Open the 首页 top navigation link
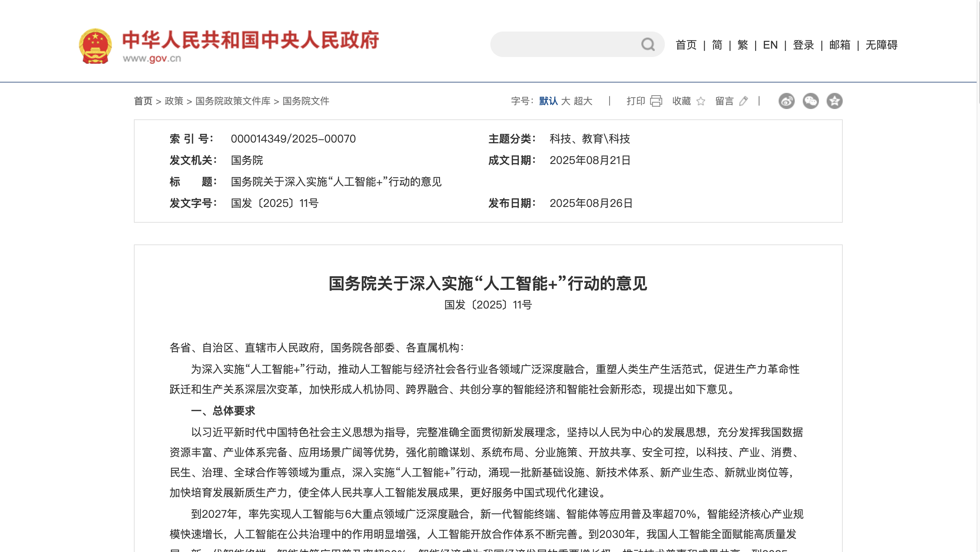980x552 pixels. (686, 45)
